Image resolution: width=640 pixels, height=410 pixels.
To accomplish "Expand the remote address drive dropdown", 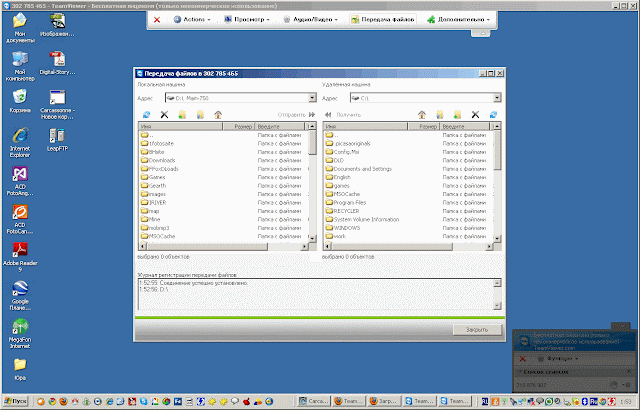I will (495, 99).
